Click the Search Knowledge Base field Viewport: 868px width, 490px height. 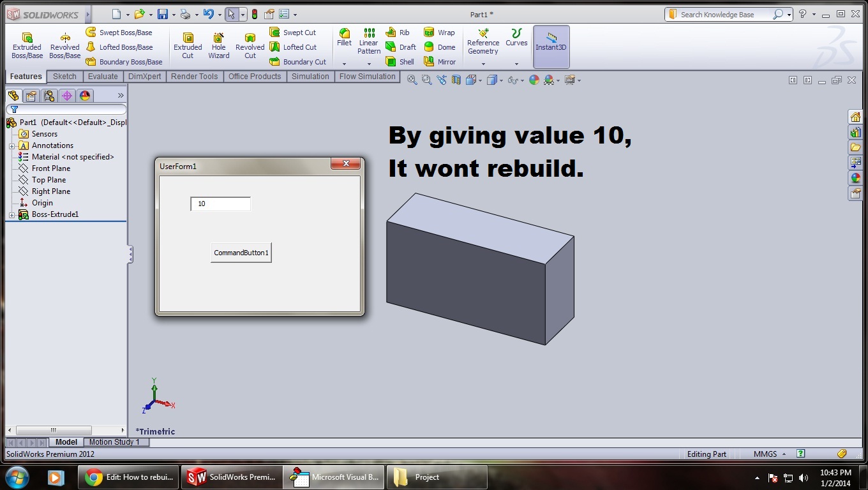728,14
